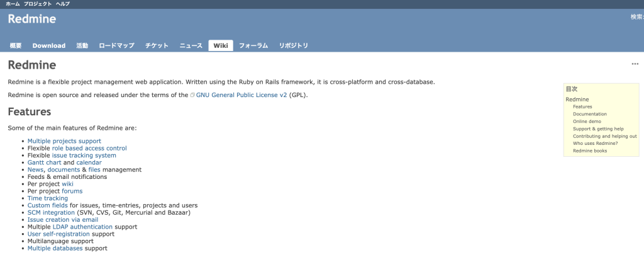Click the 目次 contents title
The height and width of the screenshot is (257, 644).
(x=572, y=89)
